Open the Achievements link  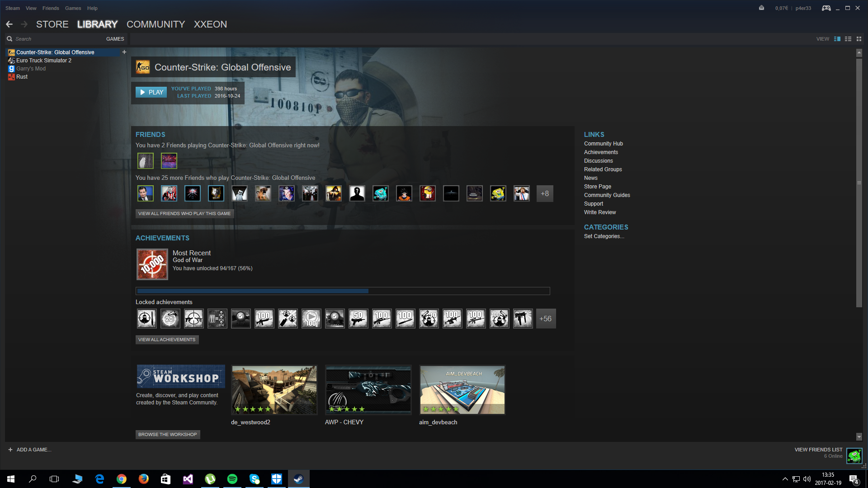pyautogui.click(x=601, y=152)
